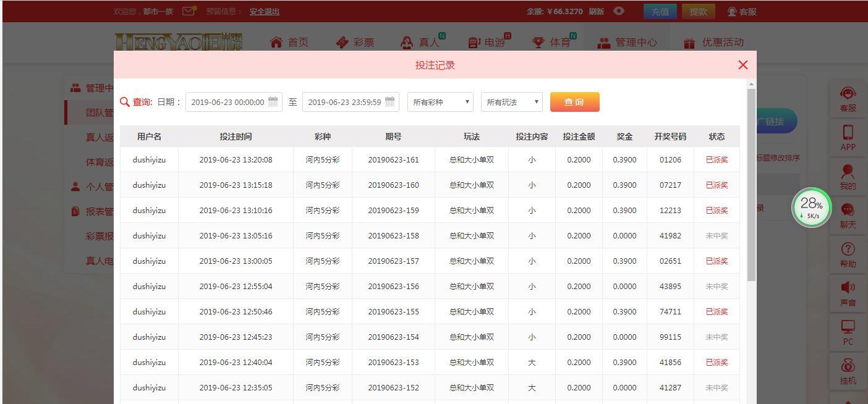The height and width of the screenshot is (404, 868).
Task: Toggle balance visibility eye icon
Action: 619,11
